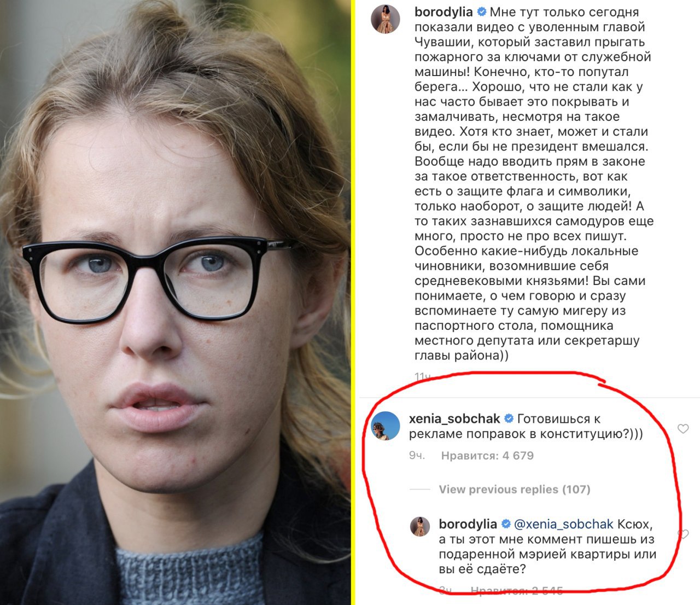
Task: Click the '11ч' caption timestamp
Action: pyautogui.click(x=423, y=376)
